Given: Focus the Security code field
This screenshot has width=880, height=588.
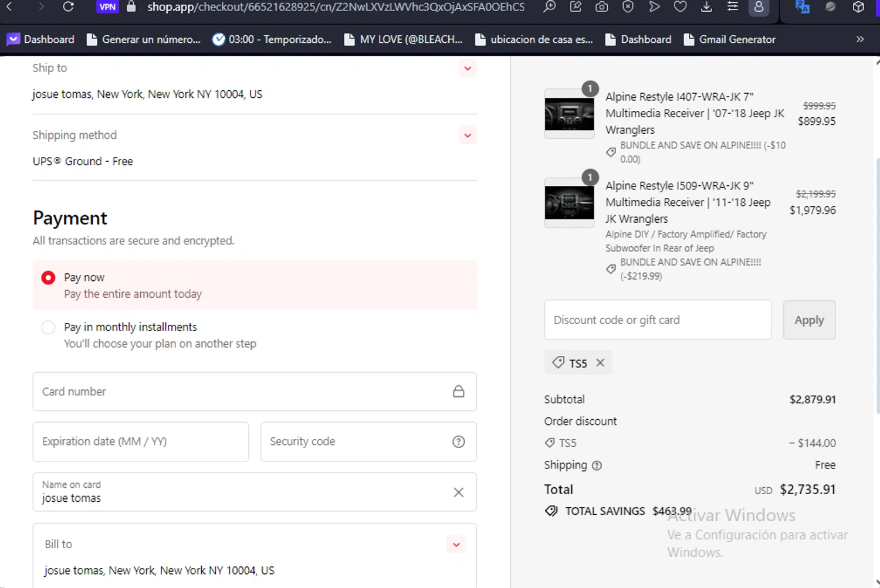Looking at the screenshot, I should 368,441.
